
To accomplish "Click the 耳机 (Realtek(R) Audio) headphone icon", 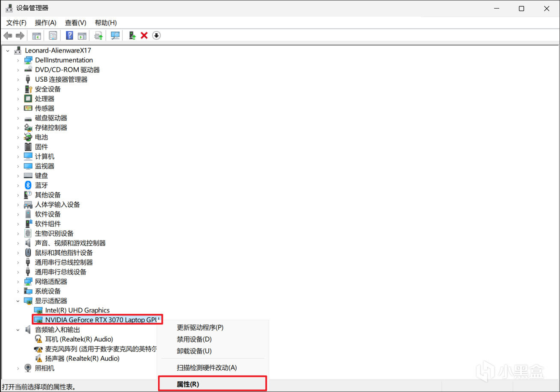I will (39, 339).
